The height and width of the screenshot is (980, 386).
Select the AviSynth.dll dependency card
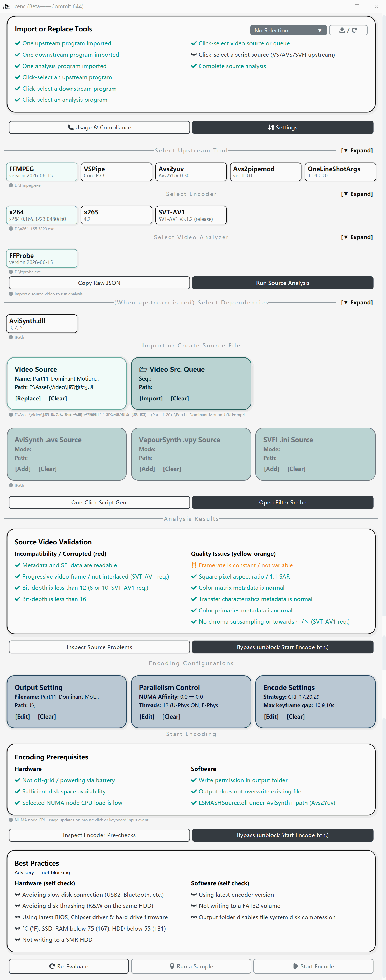42,324
